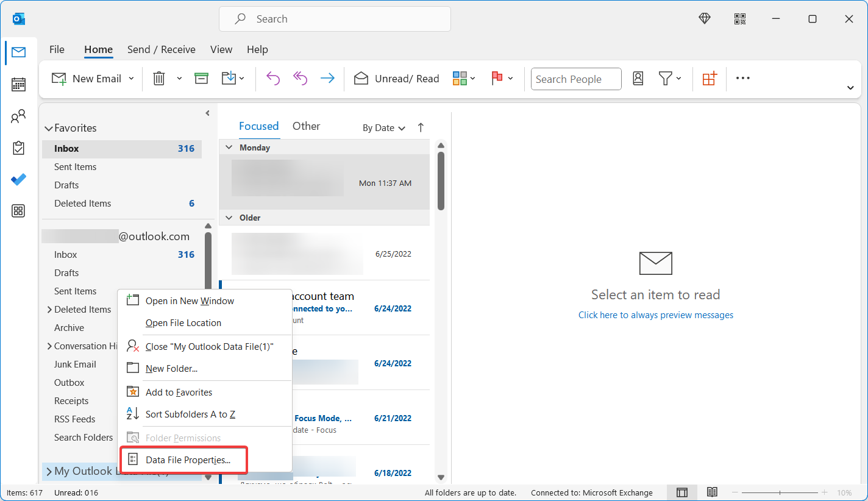
Task: Click the Filter Email funnel icon
Action: 665,79
